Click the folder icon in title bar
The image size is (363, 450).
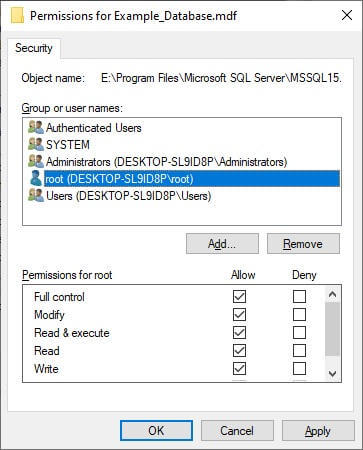tap(17, 16)
